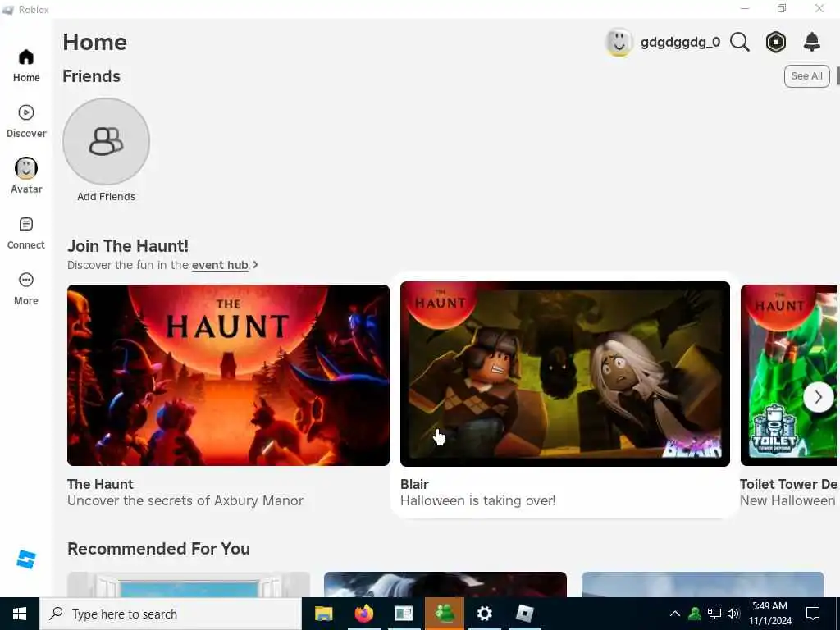
Task: Click The Haunt game title text
Action: 100,484
